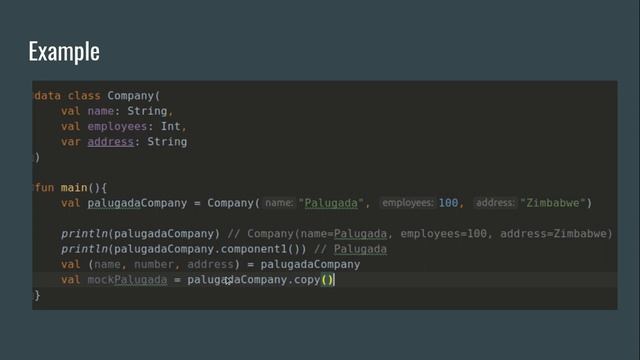Click "name" property in "val name: String" line
640x360 pixels.
pyautogui.click(x=100, y=111)
